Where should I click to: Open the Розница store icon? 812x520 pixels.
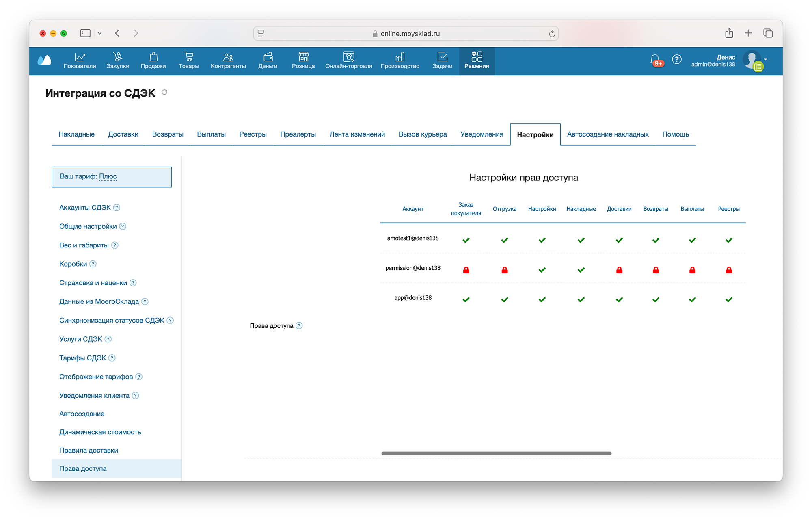coord(303,57)
